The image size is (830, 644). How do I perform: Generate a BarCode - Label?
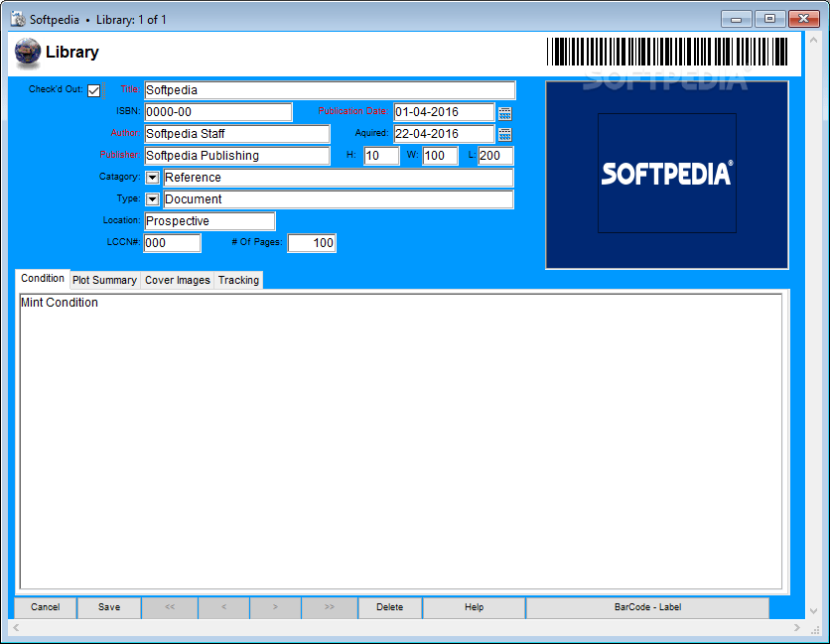pyautogui.click(x=647, y=607)
